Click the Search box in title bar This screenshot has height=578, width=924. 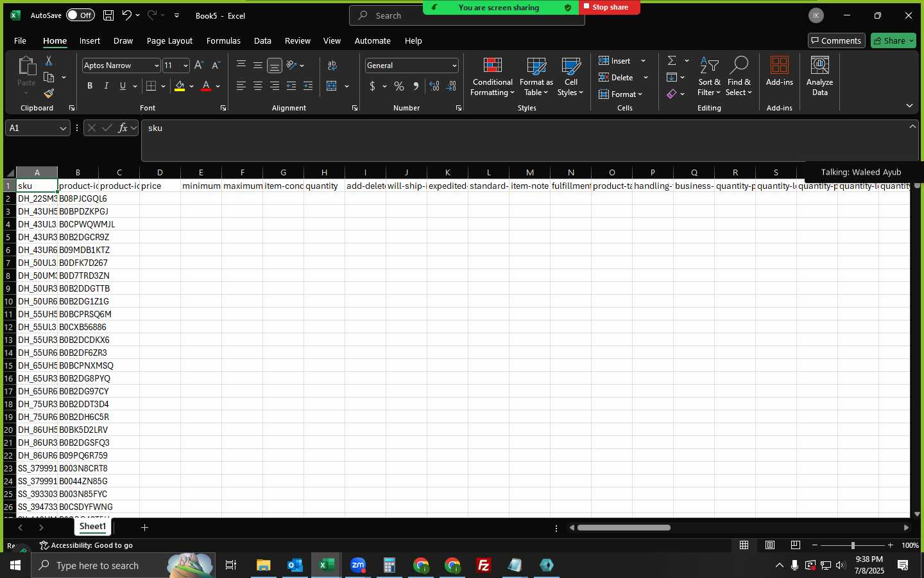467,15
